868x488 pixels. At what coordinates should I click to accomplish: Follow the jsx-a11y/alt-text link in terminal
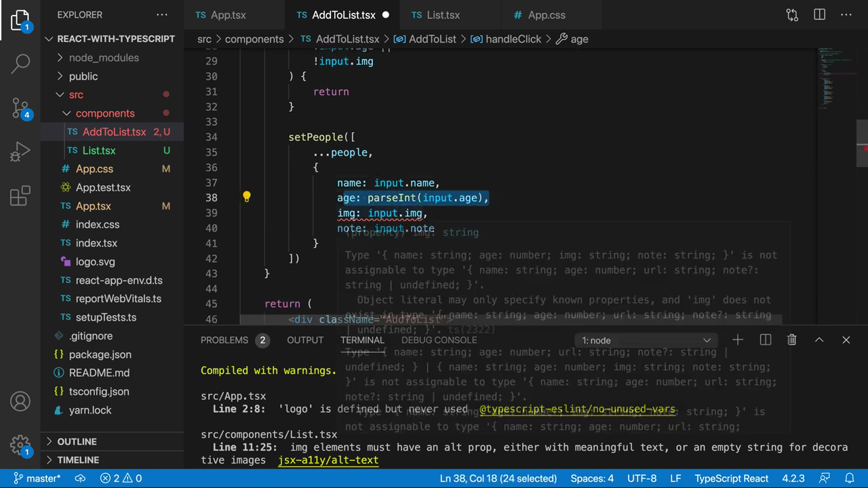(x=328, y=460)
